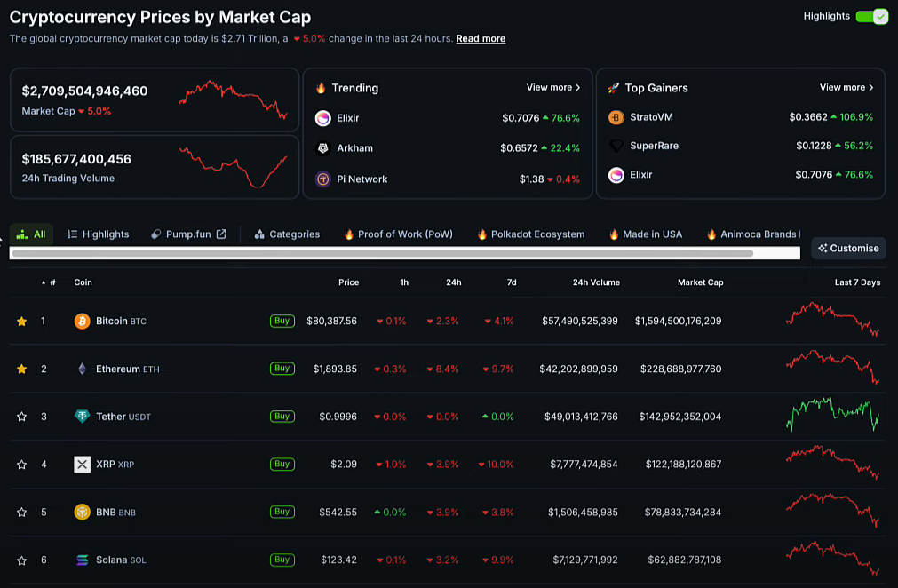Sort by rank using # column arrow
This screenshot has height=588, width=898.
tap(44, 282)
